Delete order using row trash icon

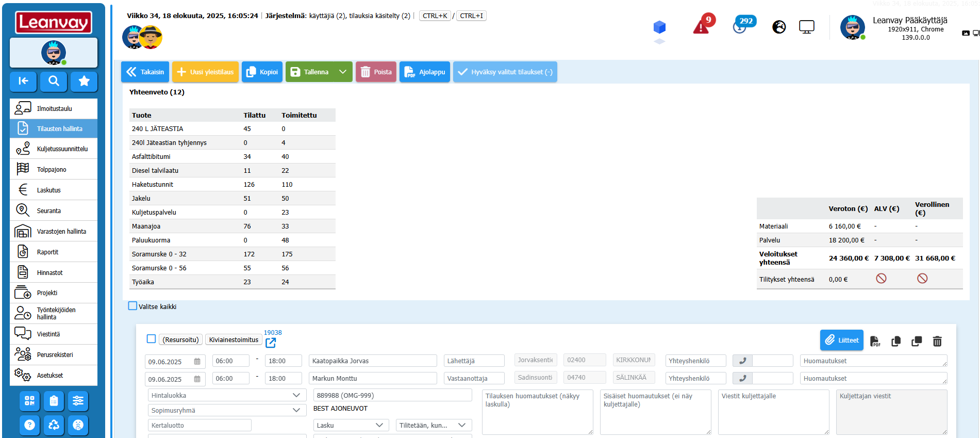point(937,341)
